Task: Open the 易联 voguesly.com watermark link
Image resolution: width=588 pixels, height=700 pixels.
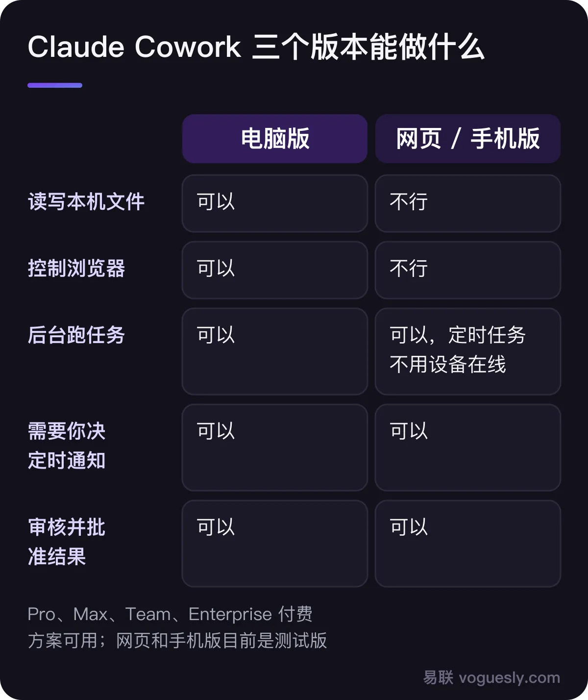Action: (x=491, y=677)
